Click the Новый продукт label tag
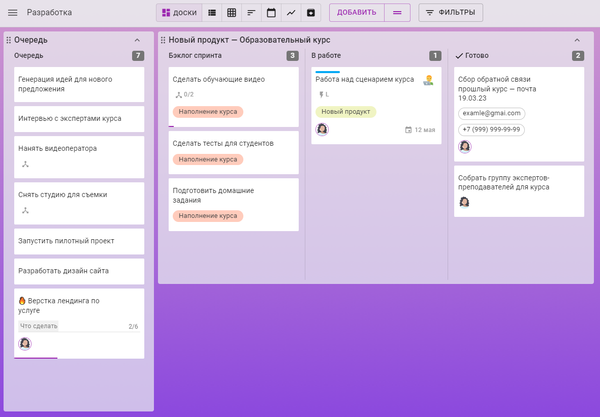The height and width of the screenshot is (417, 600). [345, 111]
